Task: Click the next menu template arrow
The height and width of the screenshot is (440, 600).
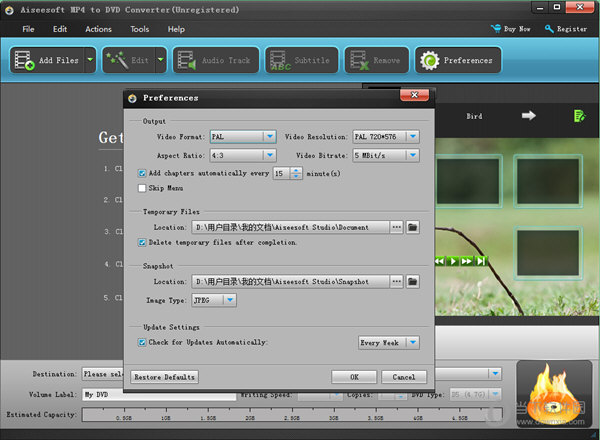Action: 529,116
